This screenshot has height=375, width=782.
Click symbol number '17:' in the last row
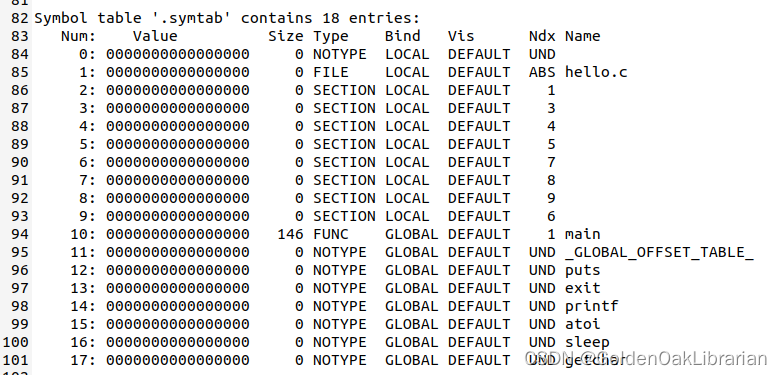(x=83, y=360)
